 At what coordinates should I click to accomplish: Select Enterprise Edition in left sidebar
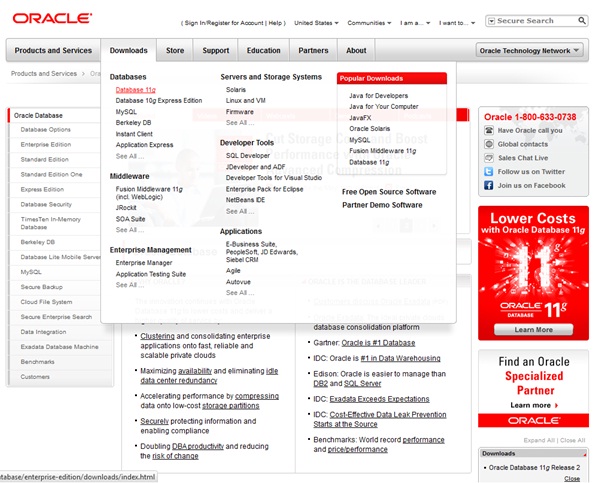click(46, 145)
